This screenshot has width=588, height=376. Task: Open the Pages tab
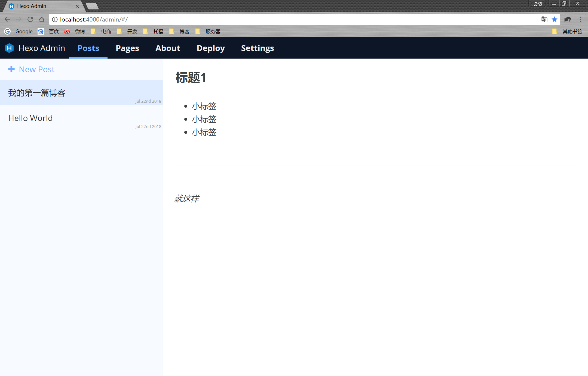127,48
